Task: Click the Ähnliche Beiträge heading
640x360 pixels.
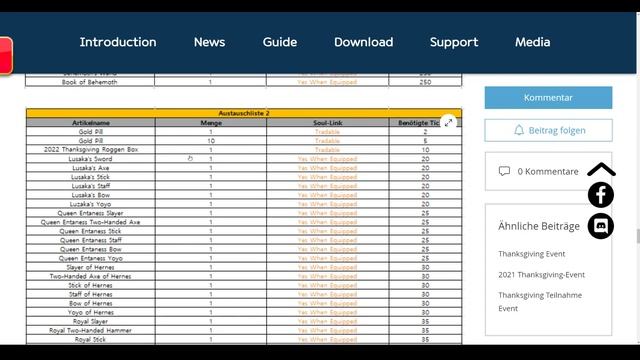Action: [x=539, y=226]
